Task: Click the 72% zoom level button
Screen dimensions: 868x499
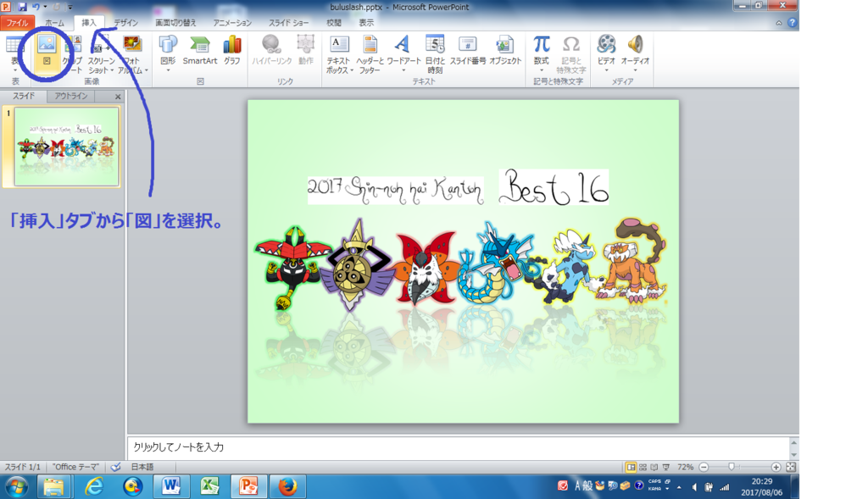Action: (x=685, y=468)
